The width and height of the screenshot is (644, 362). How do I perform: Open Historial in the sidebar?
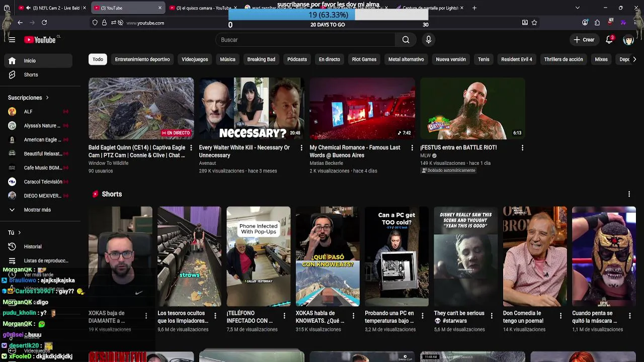point(39,246)
